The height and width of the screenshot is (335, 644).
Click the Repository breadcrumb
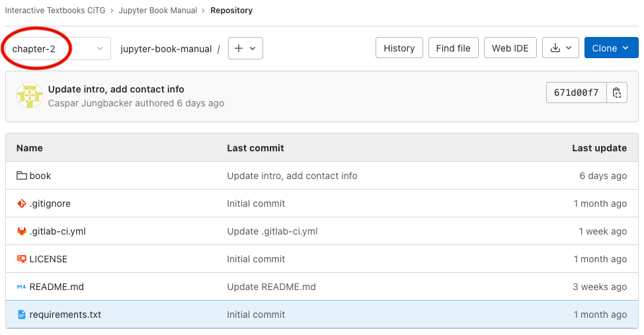coord(231,11)
